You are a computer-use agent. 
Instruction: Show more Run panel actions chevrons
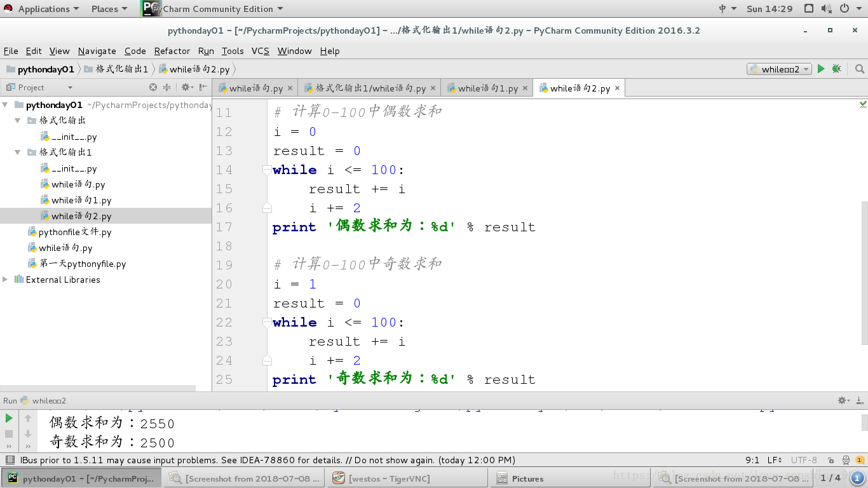(9, 447)
